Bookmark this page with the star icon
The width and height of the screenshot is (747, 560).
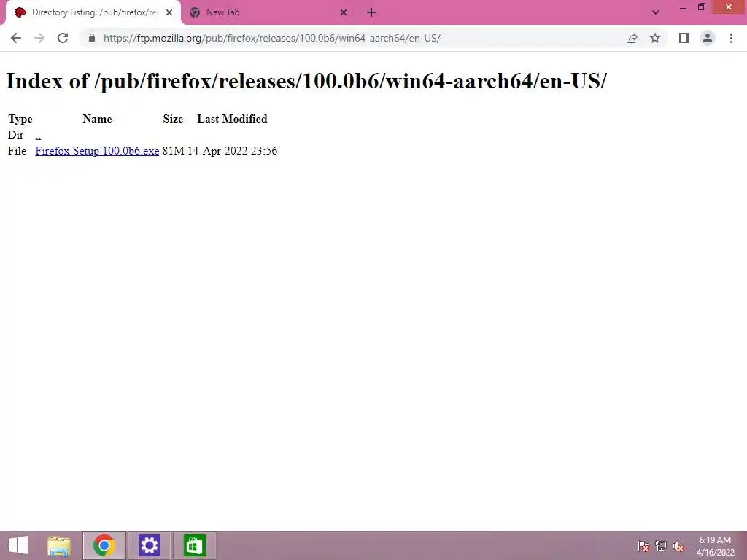[655, 38]
